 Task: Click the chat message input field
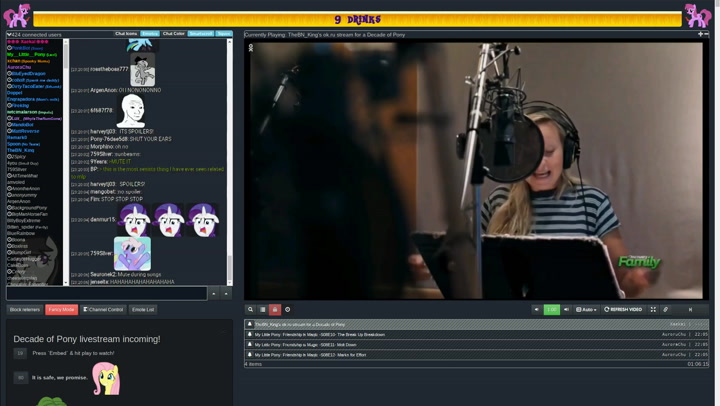click(x=107, y=294)
